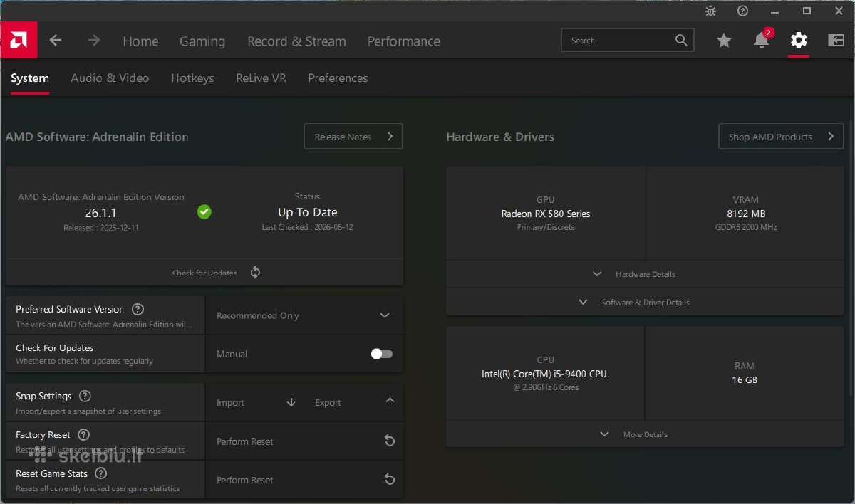Image resolution: width=855 pixels, height=504 pixels.
Task: Click Last Checked : 2026-06-12 text
Action: (x=307, y=227)
